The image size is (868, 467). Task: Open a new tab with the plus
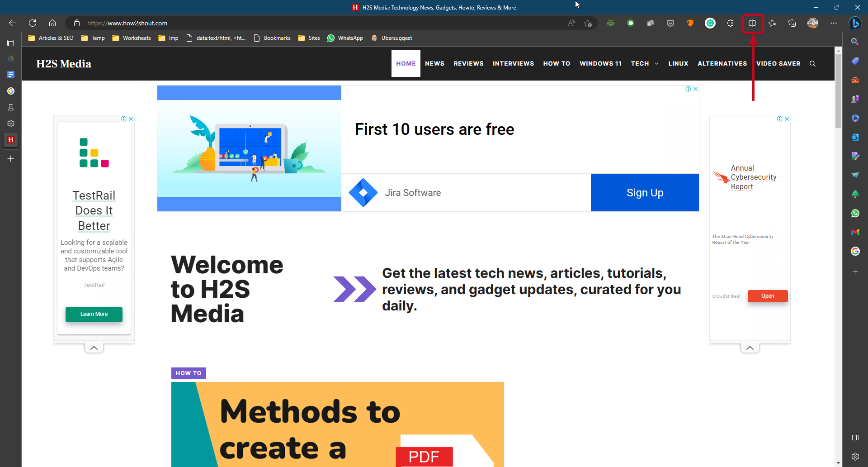[x=11, y=159]
